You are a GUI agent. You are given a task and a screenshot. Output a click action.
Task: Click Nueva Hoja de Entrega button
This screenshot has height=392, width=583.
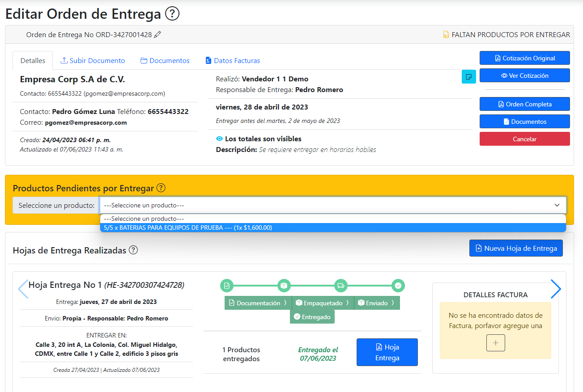point(516,249)
